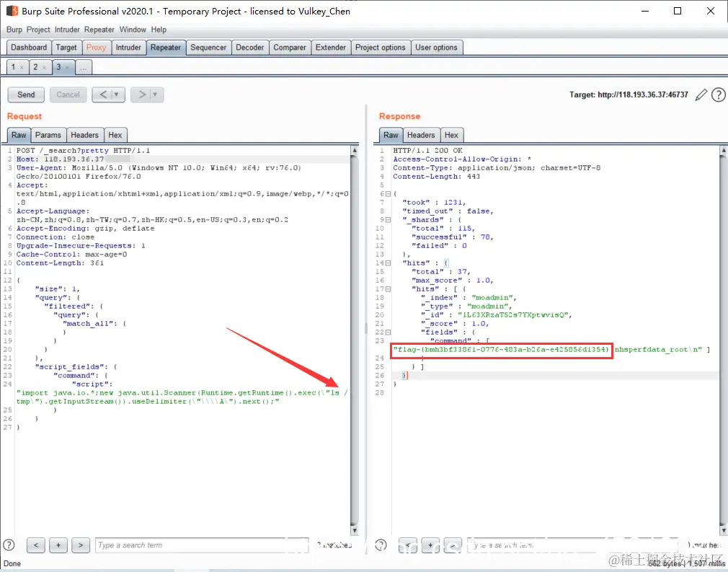This screenshot has height=572, width=728.
Task: Switch Request view to Params tab
Action: pyautogui.click(x=48, y=135)
